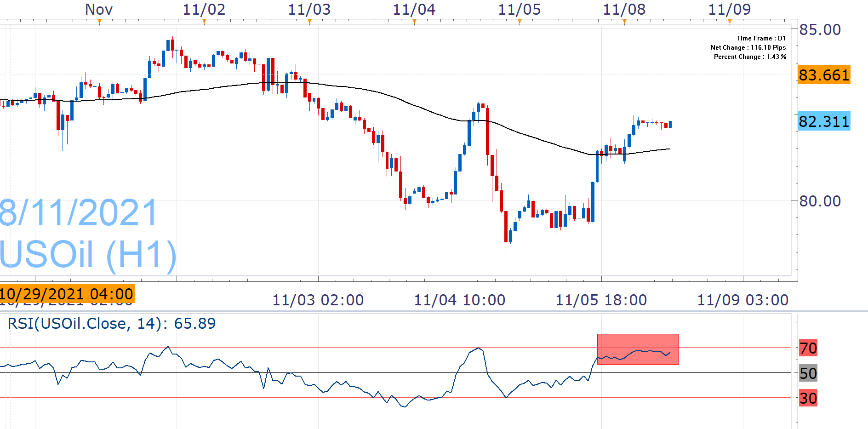Select the red highlighted rectangle on RSI
This screenshot has height=429, width=868.
[638, 349]
